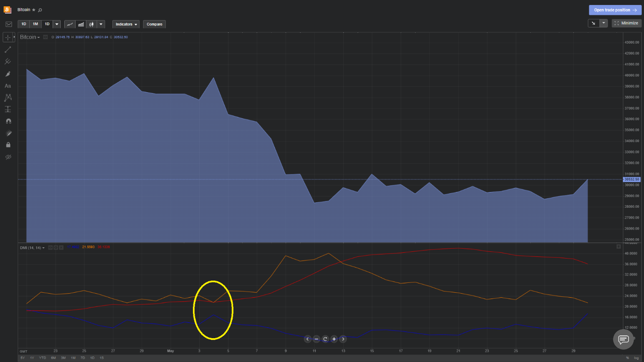The height and width of the screenshot is (362, 644).
Task: Open the Bitcoin series legend dropdown
Action: coord(30,37)
